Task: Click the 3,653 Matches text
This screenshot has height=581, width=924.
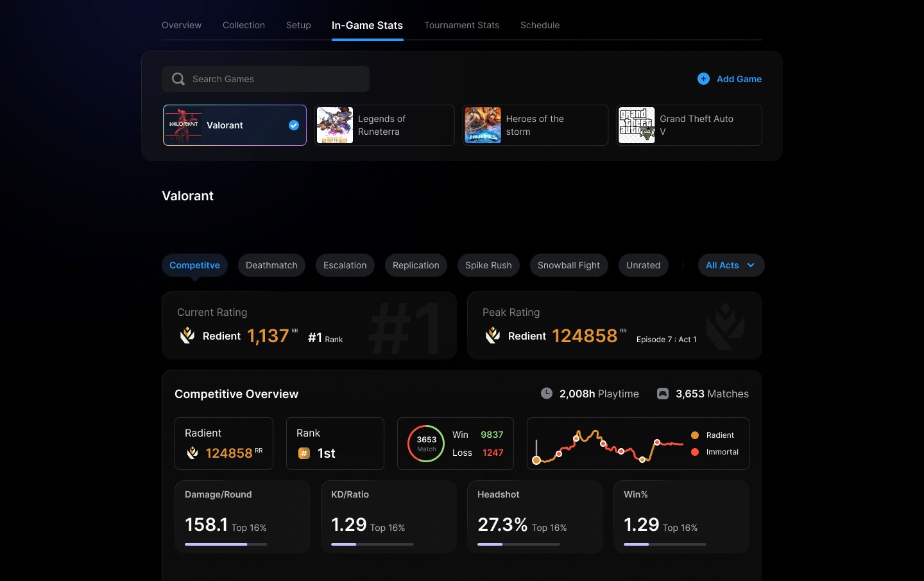Action: click(712, 394)
